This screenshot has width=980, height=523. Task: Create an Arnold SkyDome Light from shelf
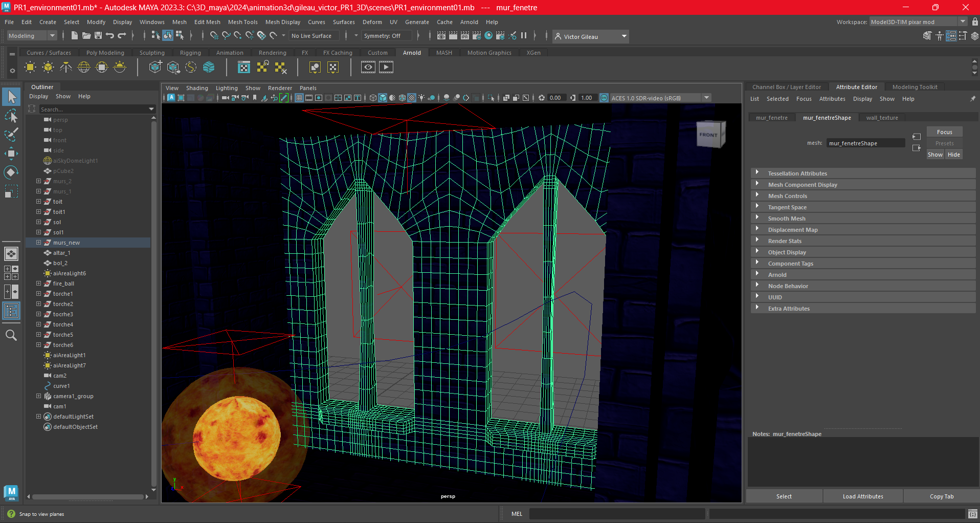(x=84, y=67)
